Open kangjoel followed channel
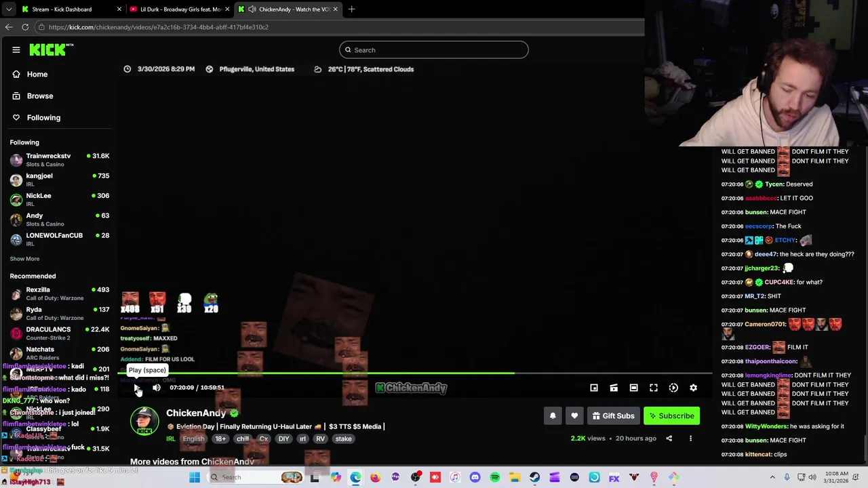The image size is (868, 488). (60, 180)
